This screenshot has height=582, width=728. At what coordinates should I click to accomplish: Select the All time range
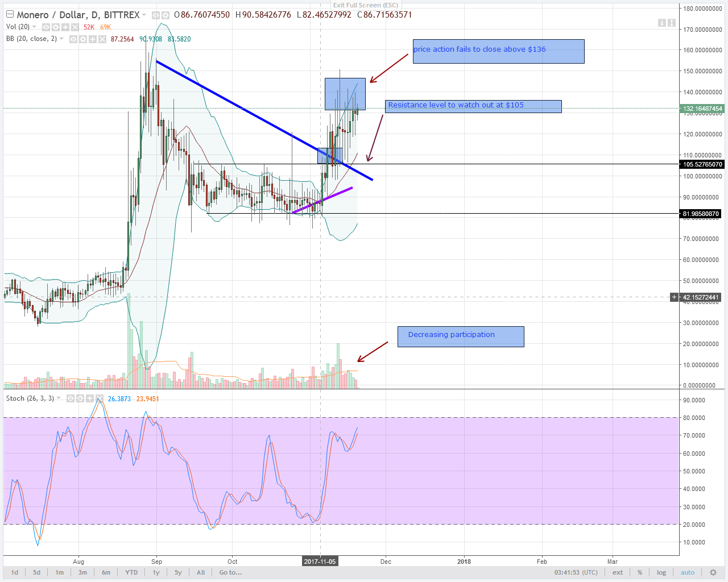(x=201, y=572)
